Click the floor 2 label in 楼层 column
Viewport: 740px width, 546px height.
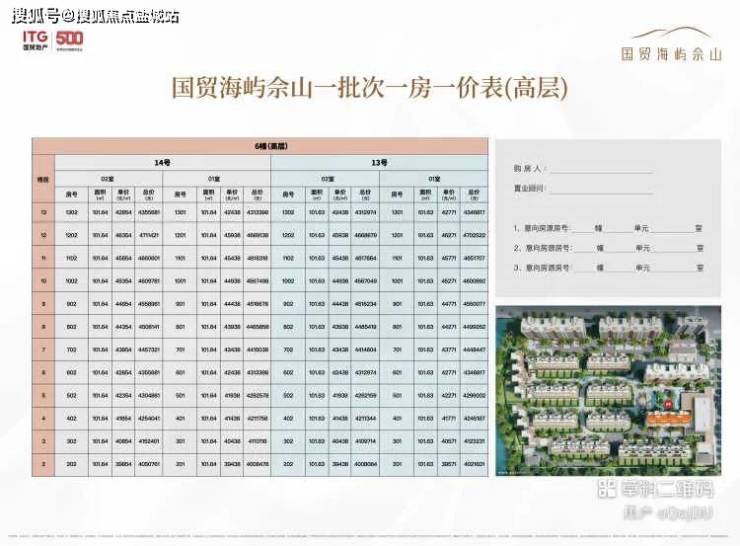click(x=43, y=464)
